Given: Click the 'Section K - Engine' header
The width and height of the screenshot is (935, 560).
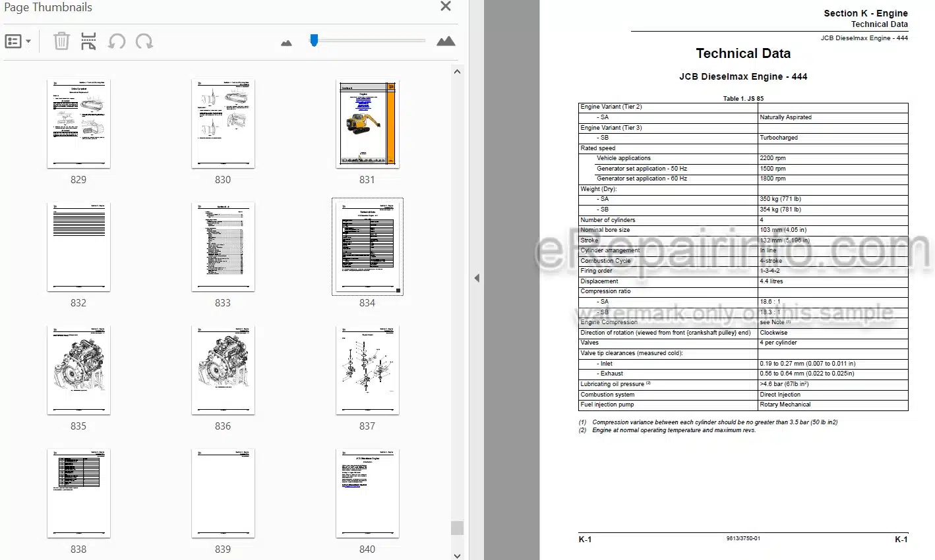Looking at the screenshot, I should pos(865,13).
